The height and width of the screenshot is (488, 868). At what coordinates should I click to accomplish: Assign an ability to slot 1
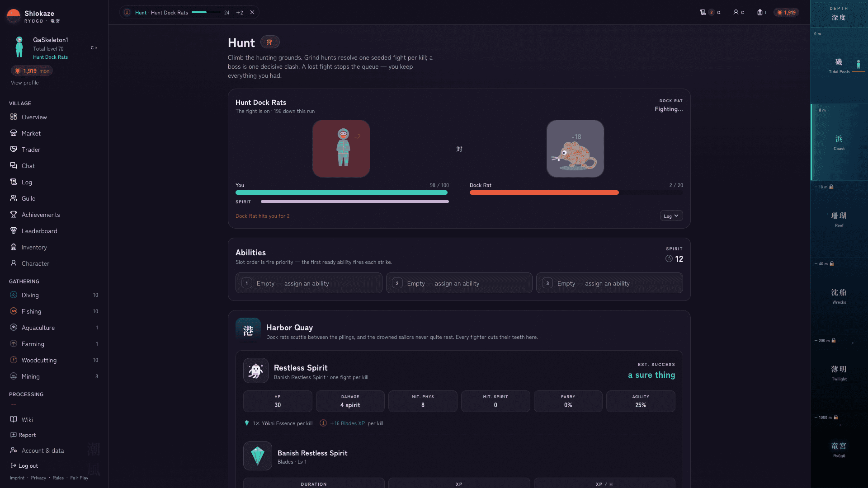point(309,283)
